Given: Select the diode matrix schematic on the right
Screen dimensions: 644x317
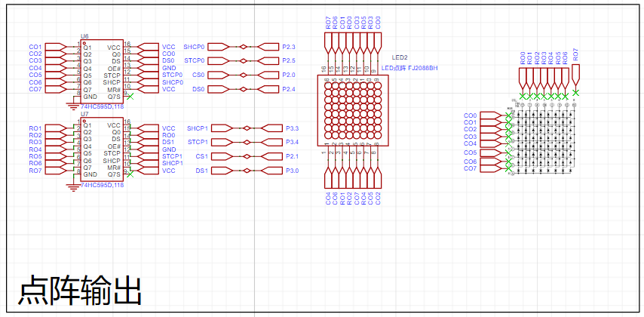Looking at the screenshot, I should point(541,137).
